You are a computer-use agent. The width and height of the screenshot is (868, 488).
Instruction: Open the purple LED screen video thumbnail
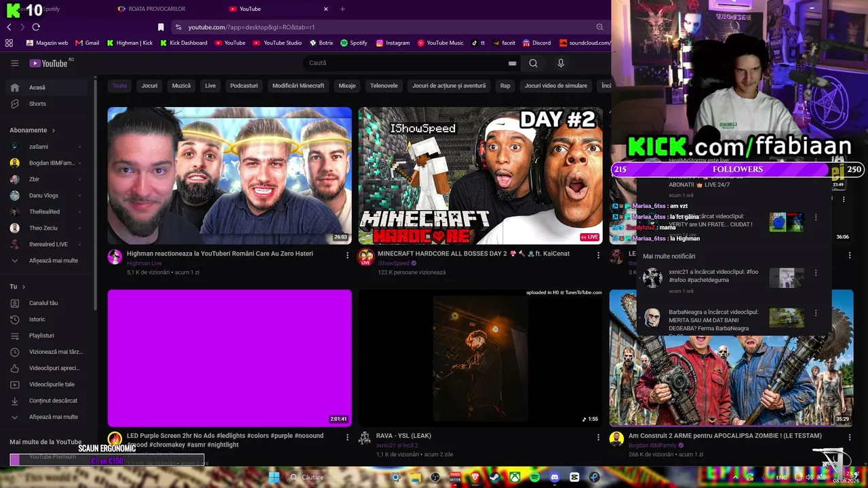[x=230, y=358]
